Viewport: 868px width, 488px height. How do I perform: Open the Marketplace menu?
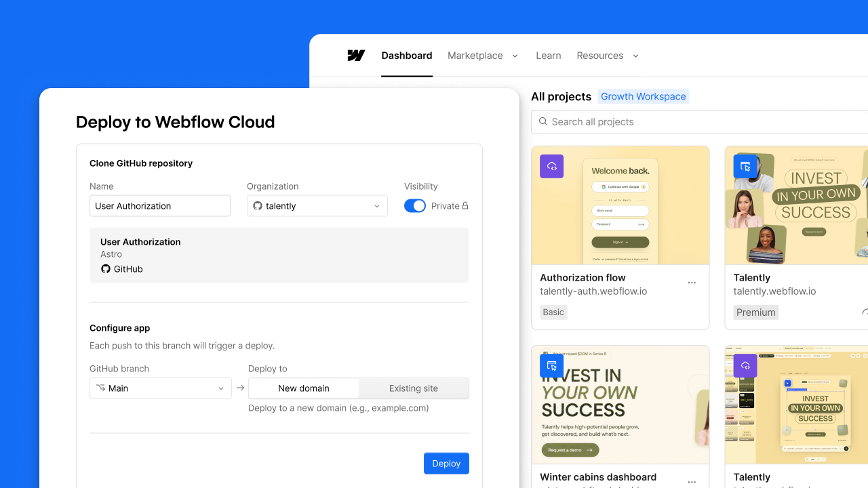tap(475, 56)
